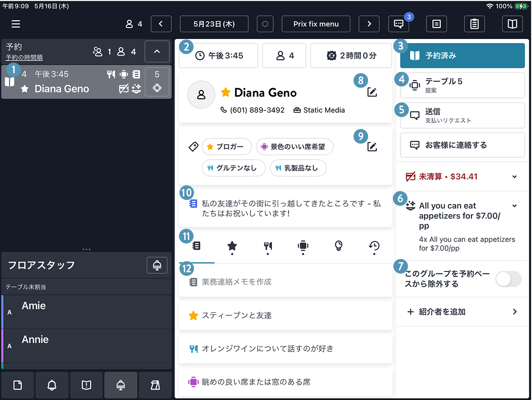
Task: Click the 乳製品なし tag
Action: point(298,168)
